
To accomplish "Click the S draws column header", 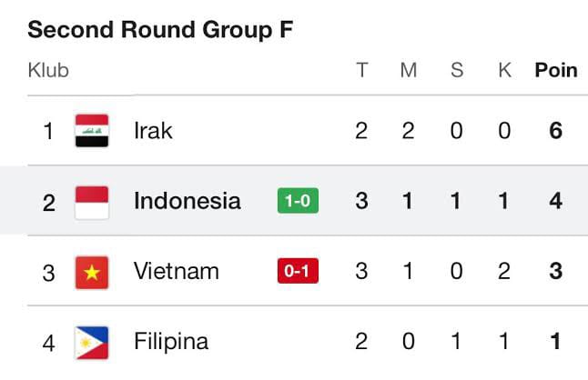I will (x=457, y=71).
